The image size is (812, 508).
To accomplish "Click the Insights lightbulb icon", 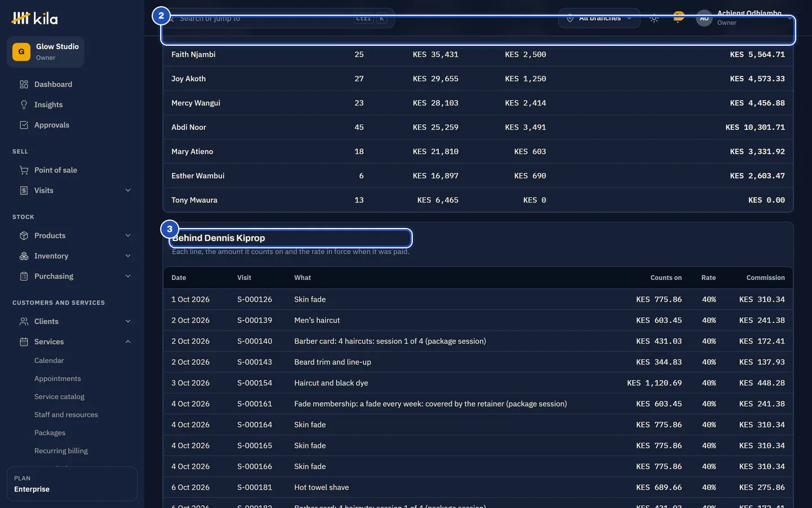I will point(24,105).
